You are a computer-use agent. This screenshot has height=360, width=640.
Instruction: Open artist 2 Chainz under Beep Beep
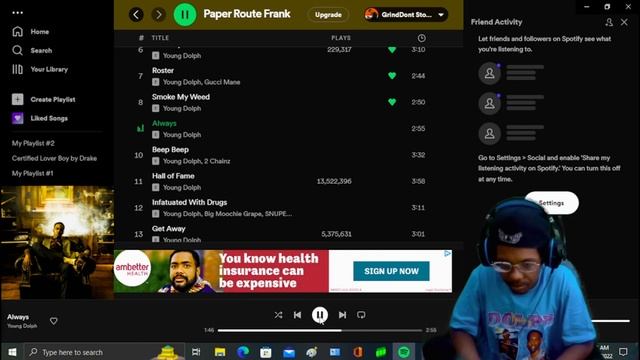(x=217, y=161)
